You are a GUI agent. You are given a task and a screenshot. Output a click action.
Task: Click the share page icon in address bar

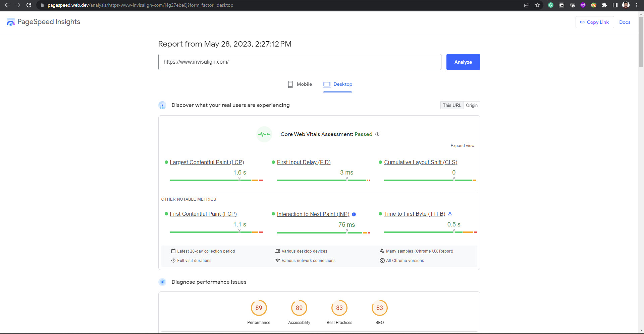tap(527, 5)
